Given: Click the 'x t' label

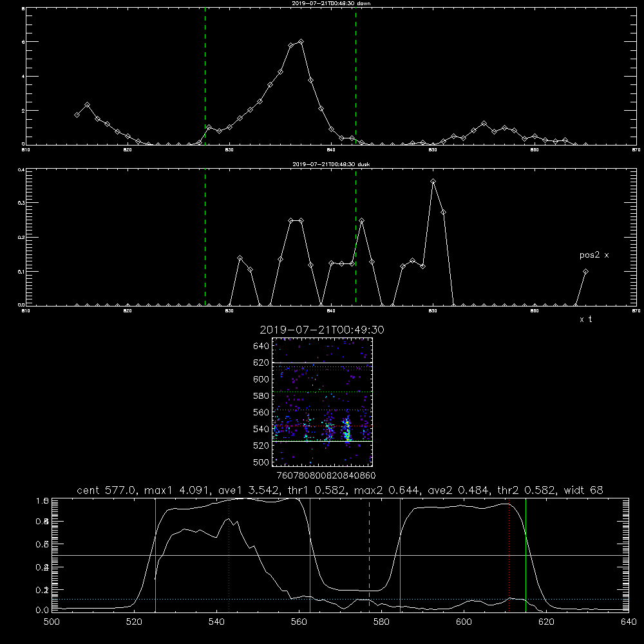Looking at the screenshot, I should (x=585, y=319).
